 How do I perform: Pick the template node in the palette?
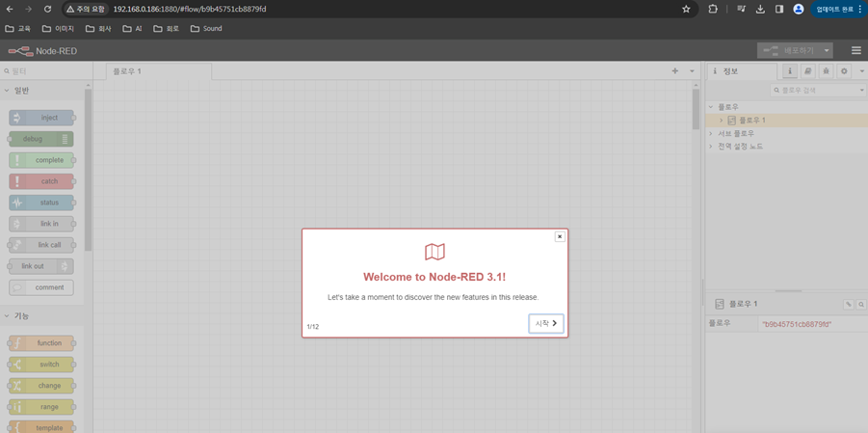click(x=41, y=427)
